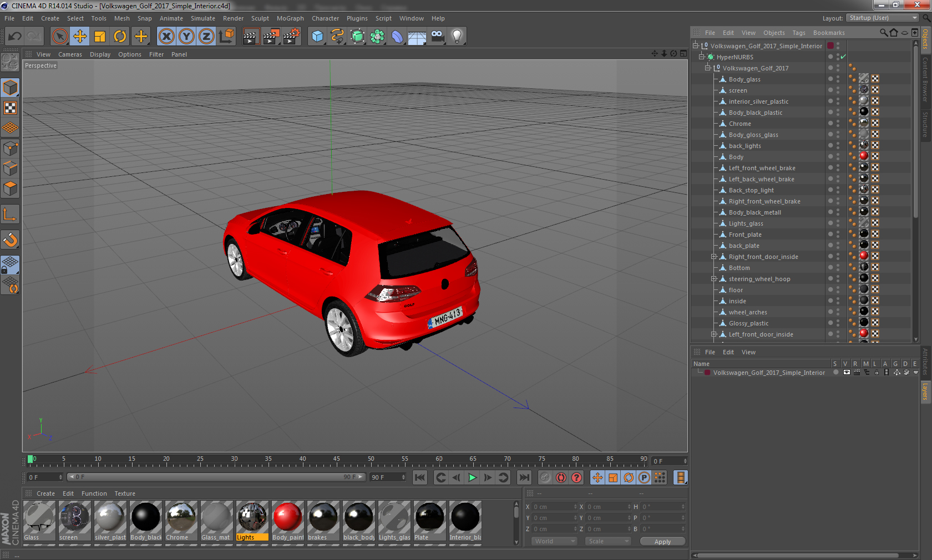
Task: Activate the Rotate tool
Action: (x=120, y=37)
